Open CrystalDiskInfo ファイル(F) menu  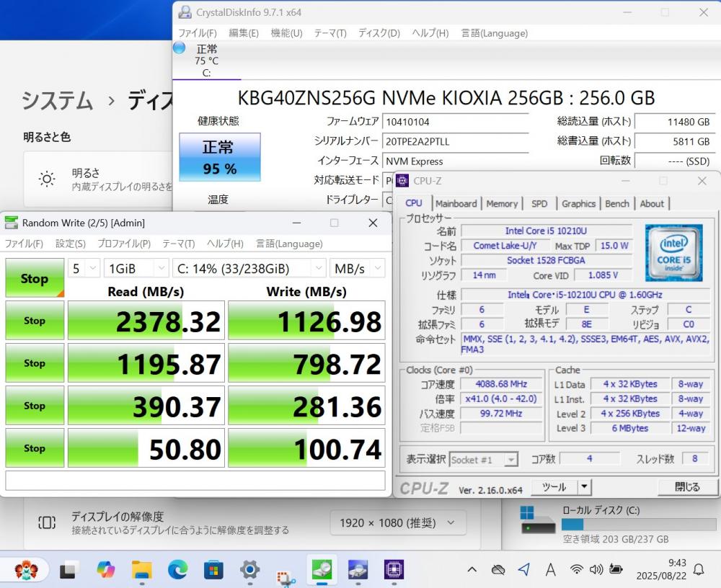198,33
